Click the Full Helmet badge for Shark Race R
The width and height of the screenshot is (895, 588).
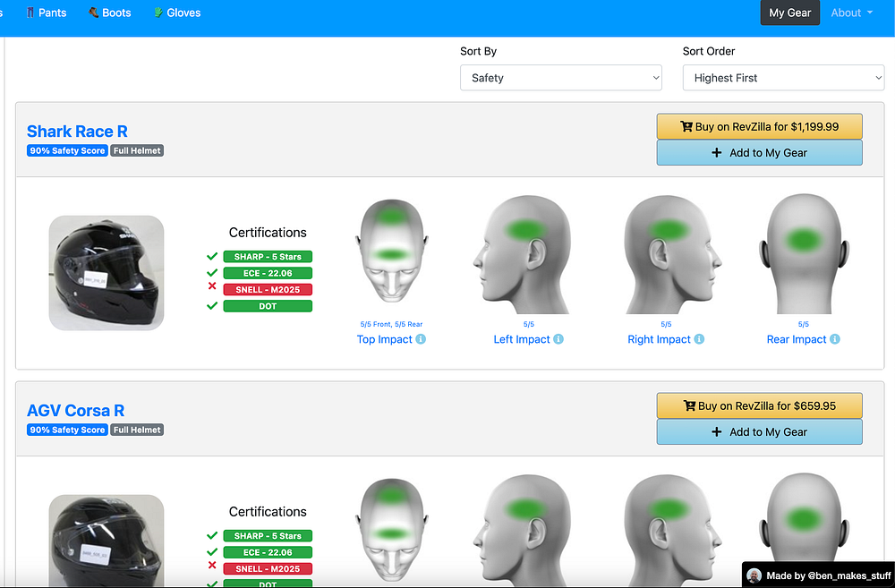point(137,150)
